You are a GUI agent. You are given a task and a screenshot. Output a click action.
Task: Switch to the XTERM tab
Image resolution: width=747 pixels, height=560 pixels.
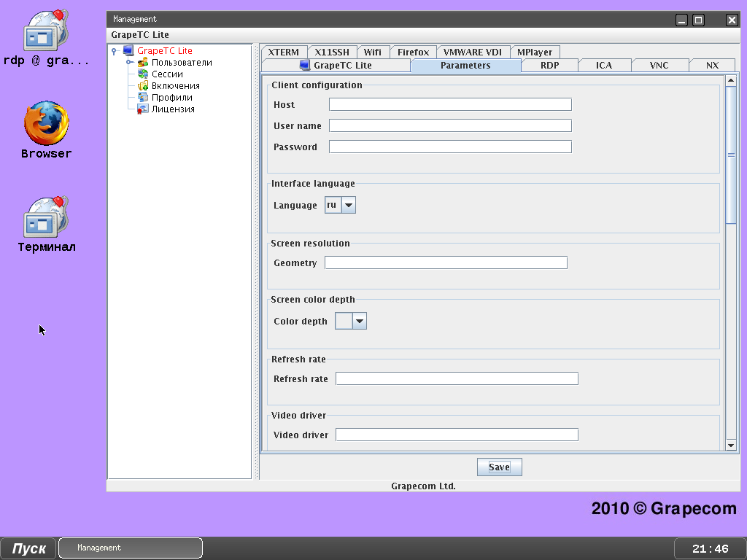click(x=284, y=52)
